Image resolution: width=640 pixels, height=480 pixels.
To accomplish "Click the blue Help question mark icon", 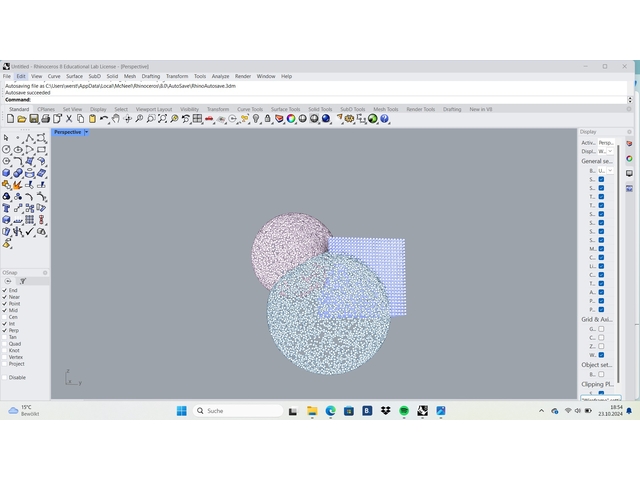I will pyautogui.click(x=384, y=119).
